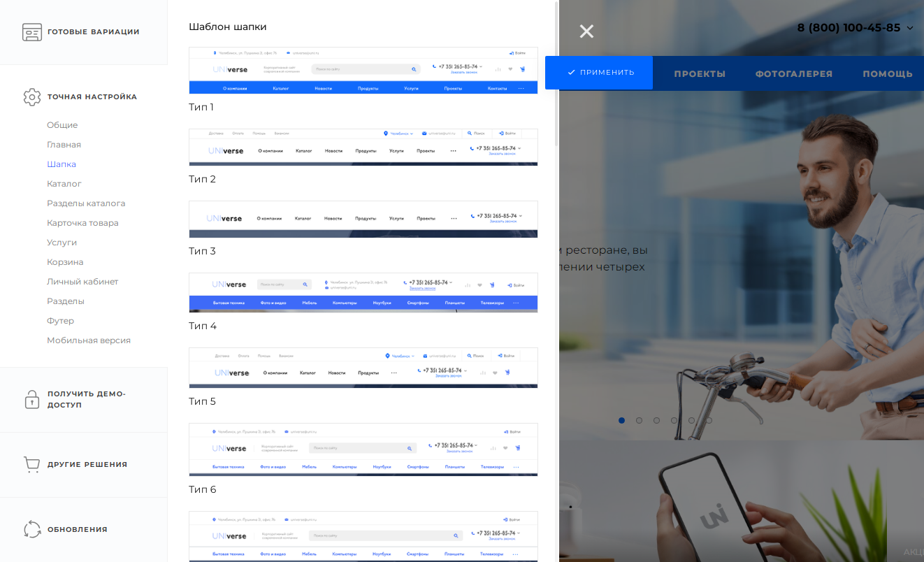Click the Тип 6 label
The width and height of the screenshot is (924, 562).
(x=203, y=489)
